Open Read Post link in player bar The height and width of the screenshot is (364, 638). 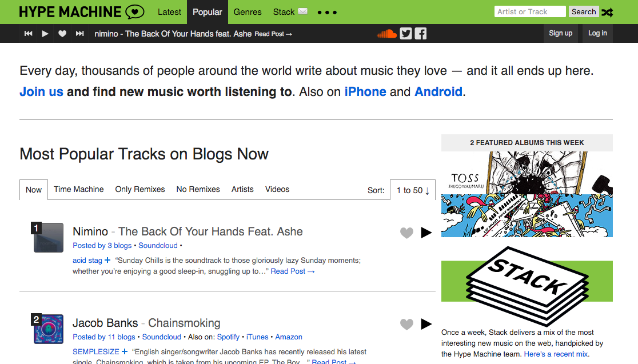click(273, 34)
